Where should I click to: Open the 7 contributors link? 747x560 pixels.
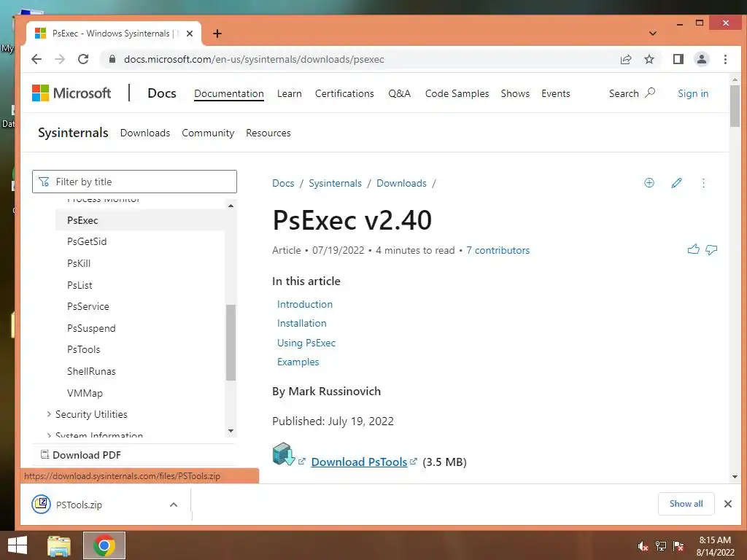498,250
